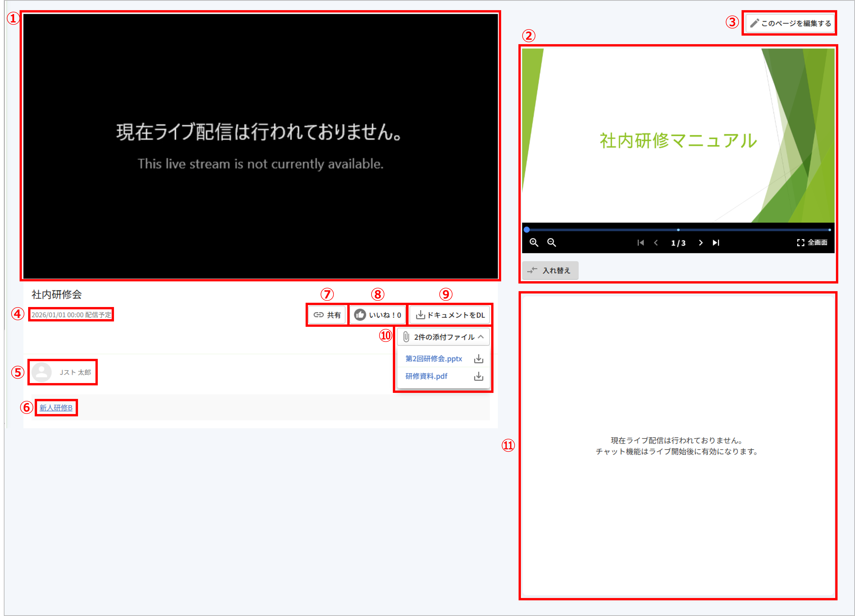The image size is (855, 616).
Task: Click the chat unavailable message text
Action: 677,446
